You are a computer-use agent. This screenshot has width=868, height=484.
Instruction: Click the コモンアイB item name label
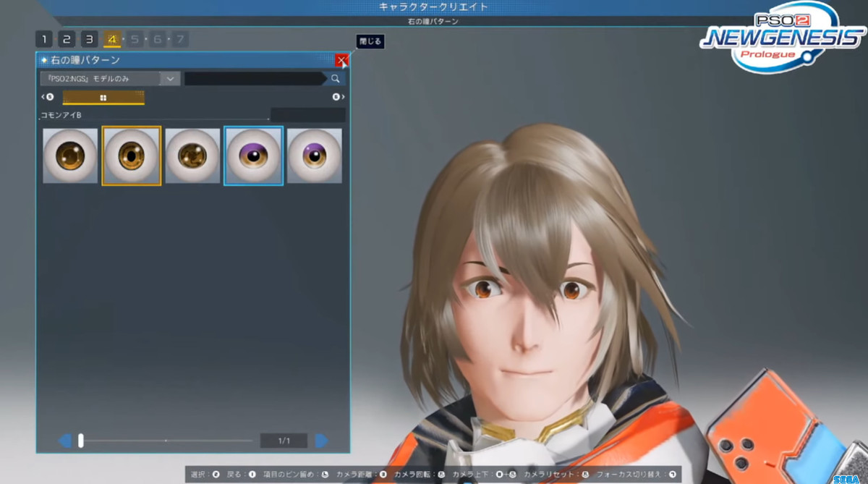pyautogui.click(x=61, y=115)
